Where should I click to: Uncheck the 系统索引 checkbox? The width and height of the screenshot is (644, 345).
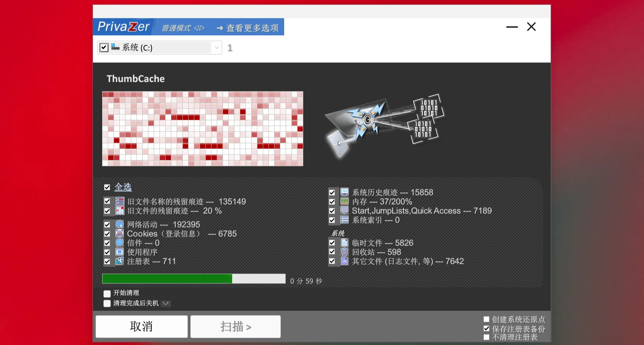pyautogui.click(x=332, y=220)
